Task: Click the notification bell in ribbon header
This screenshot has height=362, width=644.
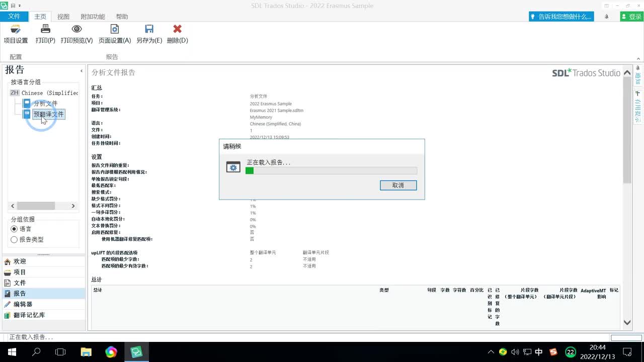Action: [x=606, y=17]
